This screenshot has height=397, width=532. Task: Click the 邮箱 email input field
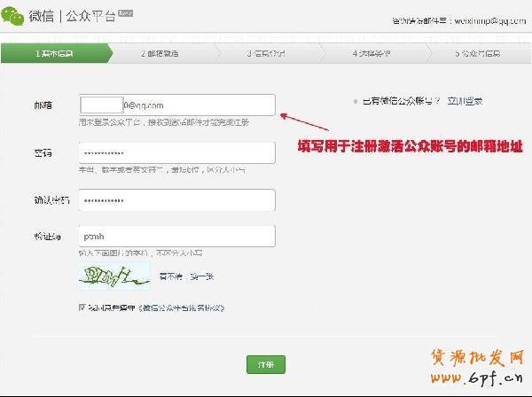177,105
